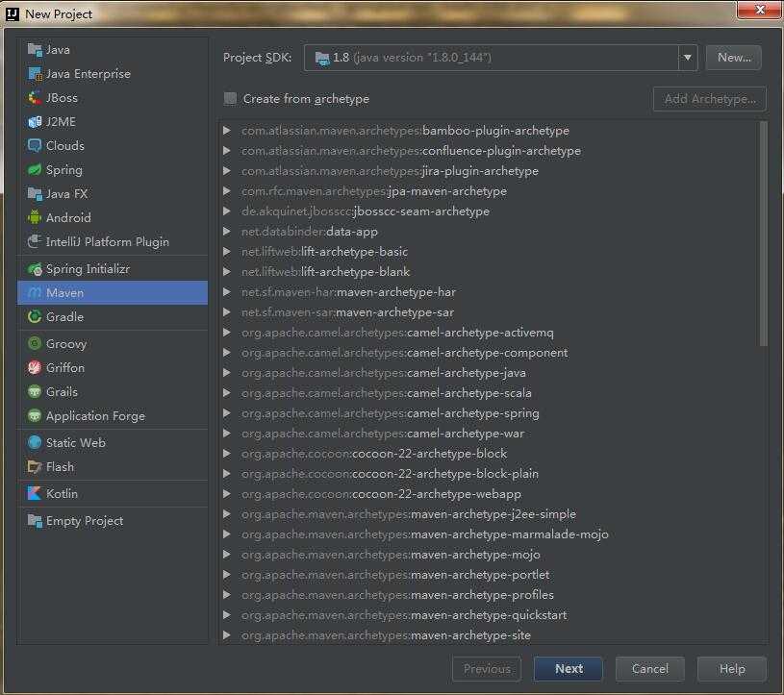The image size is (784, 695).
Task: Expand confluence-plugin-archetype entry
Action: pyautogui.click(x=226, y=150)
